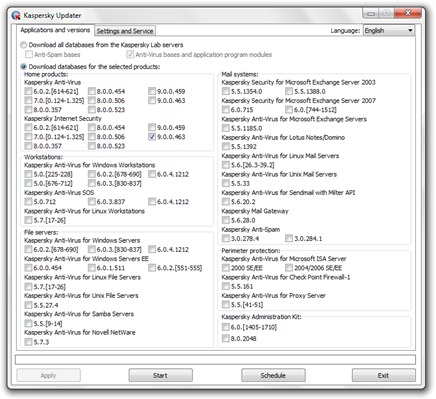Open the Applications and versions tab
The height and width of the screenshot is (399, 436).
(x=55, y=30)
